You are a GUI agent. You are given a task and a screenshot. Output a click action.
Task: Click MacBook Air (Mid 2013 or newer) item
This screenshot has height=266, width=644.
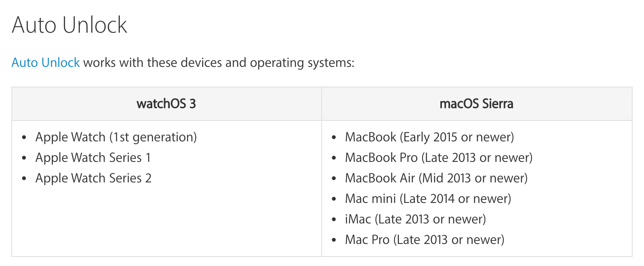tap(436, 178)
